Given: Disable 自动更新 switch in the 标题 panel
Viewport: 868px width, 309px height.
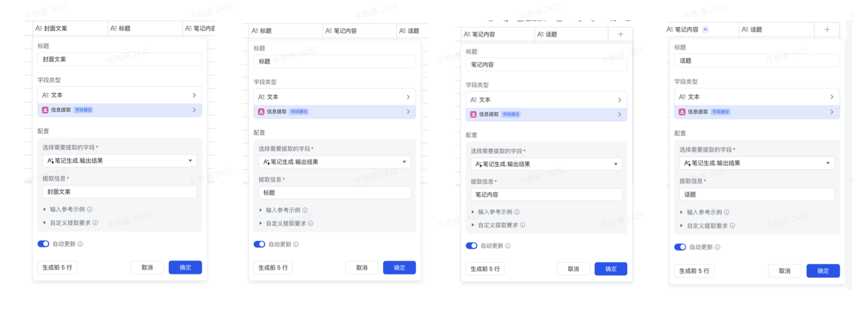Looking at the screenshot, I should [259, 245].
